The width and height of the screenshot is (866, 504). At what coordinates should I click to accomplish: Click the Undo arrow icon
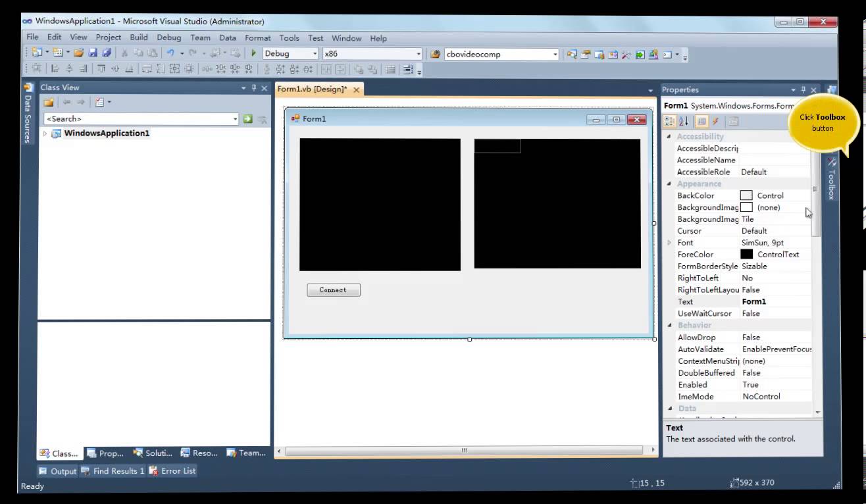pos(170,53)
